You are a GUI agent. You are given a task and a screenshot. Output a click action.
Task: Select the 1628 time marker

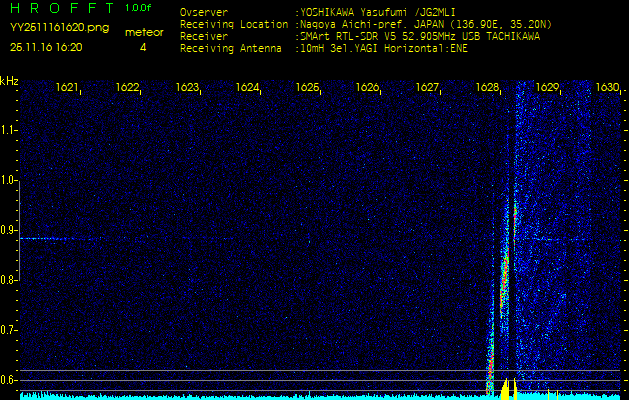[x=488, y=88]
